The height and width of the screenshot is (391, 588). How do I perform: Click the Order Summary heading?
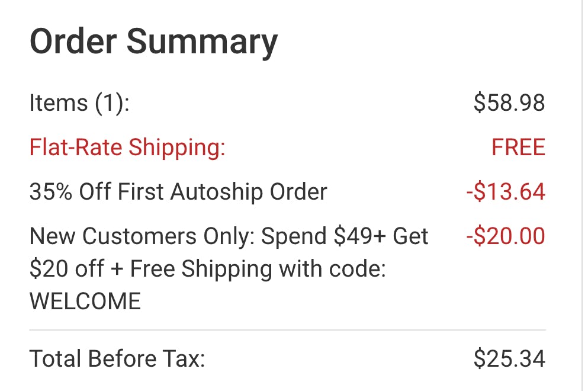coord(153,43)
